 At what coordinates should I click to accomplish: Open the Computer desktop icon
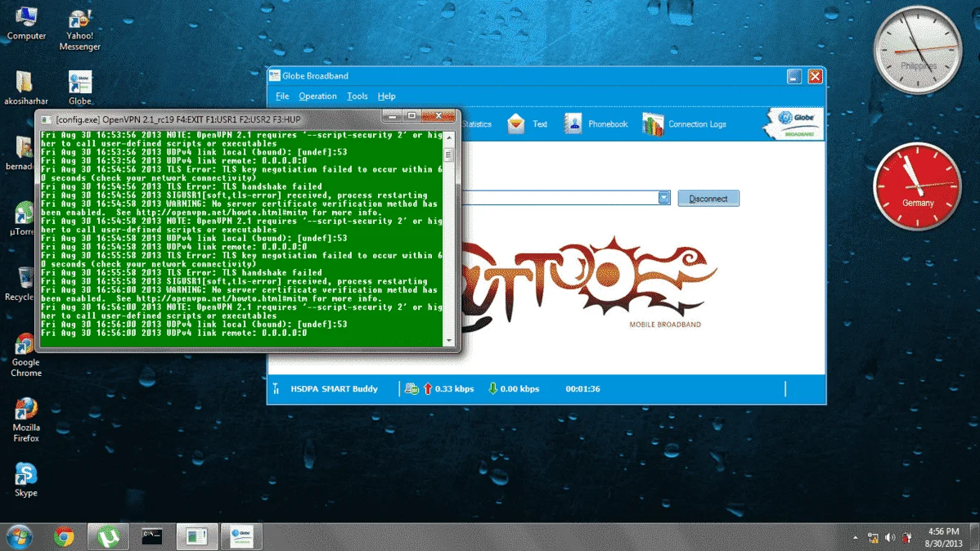pos(26,24)
